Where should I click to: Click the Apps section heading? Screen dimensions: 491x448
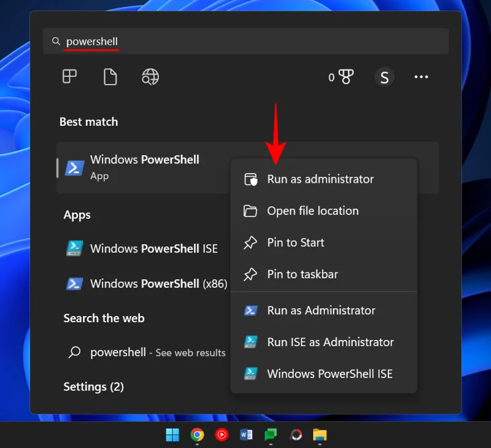pos(77,215)
